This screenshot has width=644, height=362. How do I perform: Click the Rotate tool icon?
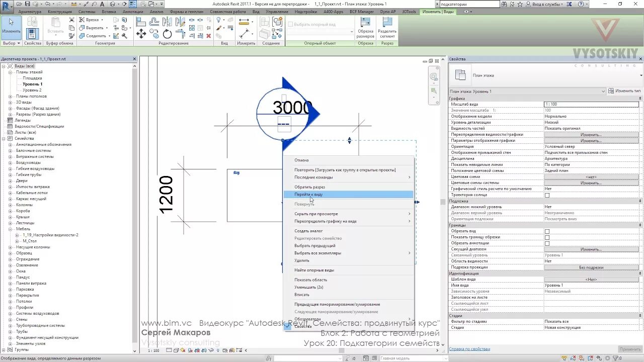pos(167,34)
